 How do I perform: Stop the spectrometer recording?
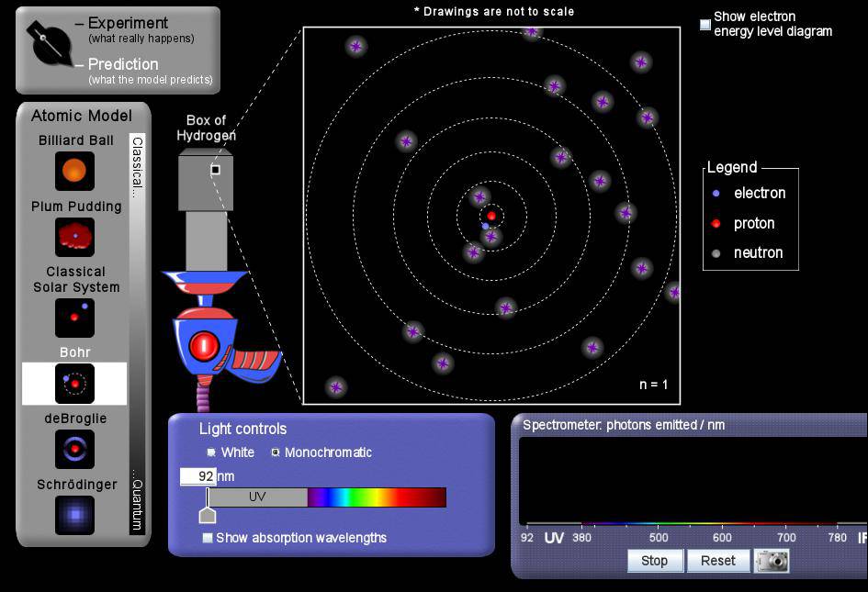tap(655, 560)
